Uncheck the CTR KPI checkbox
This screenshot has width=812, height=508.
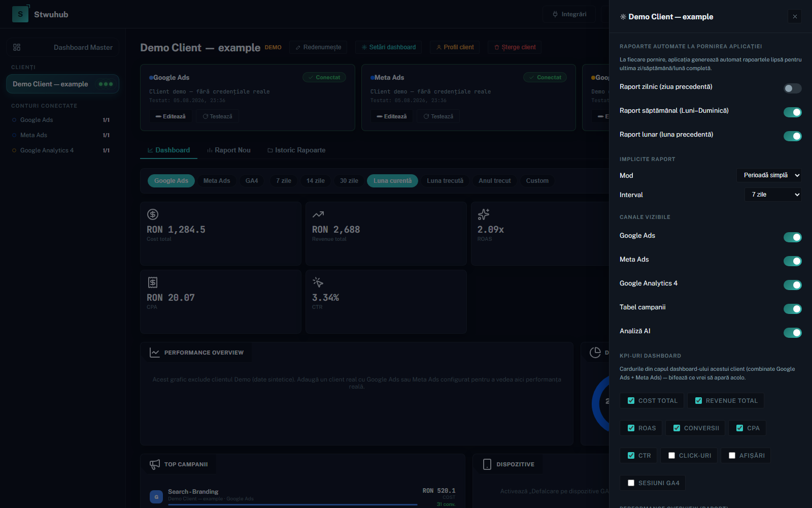click(x=631, y=456)
